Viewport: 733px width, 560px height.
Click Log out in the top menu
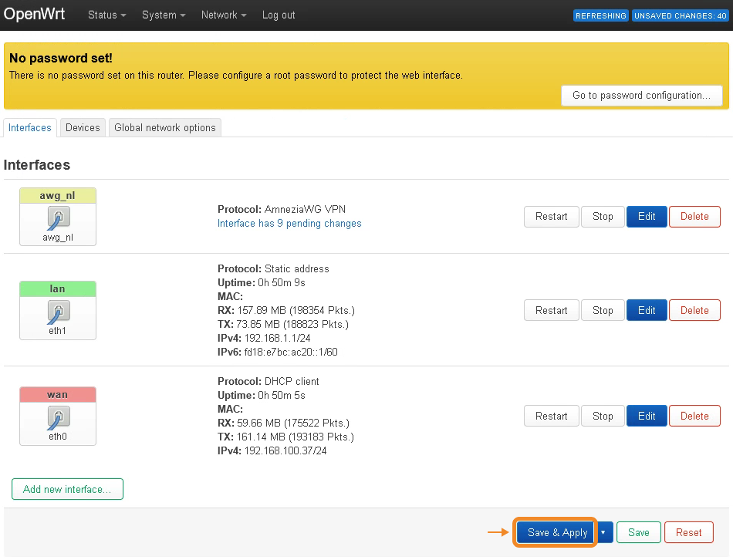(x=279, y=15)
